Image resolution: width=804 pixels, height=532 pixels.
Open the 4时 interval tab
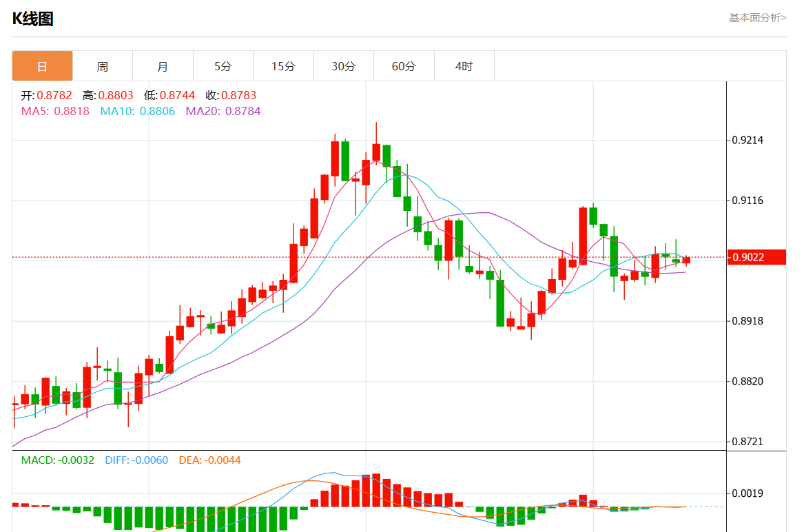464,66
